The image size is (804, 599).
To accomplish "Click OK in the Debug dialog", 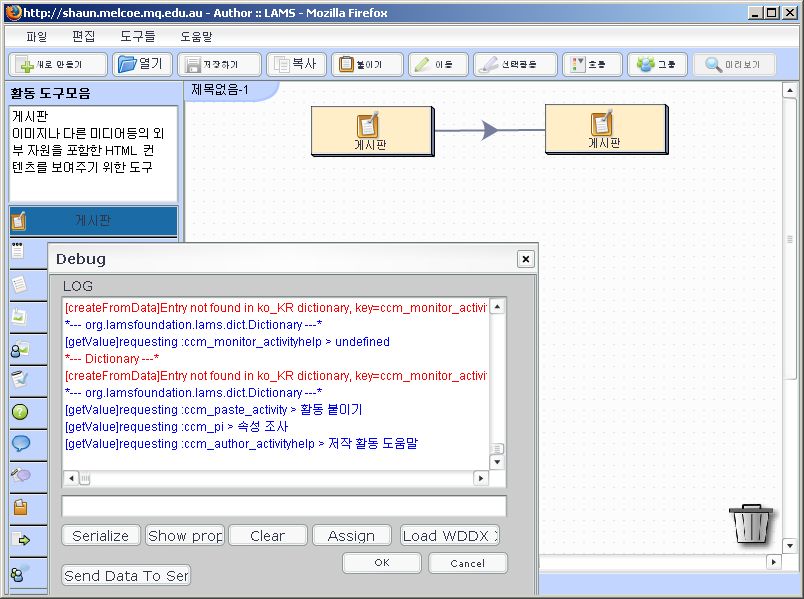I will tap(381, 563).
